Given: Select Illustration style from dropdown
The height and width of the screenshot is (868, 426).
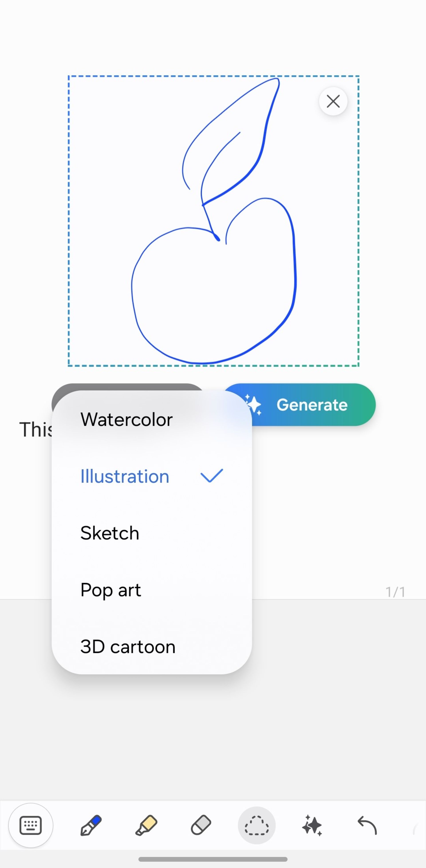Looking at the screenshot, I should [x=124, y=476].
